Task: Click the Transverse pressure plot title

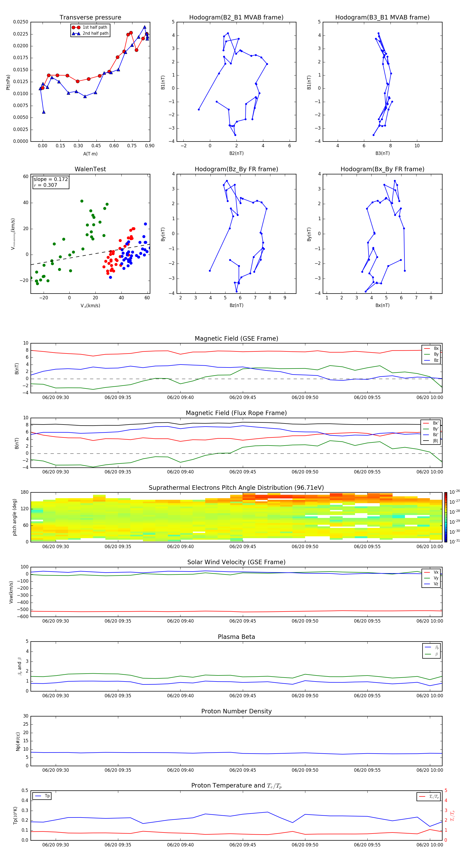Action: [90, 17]
